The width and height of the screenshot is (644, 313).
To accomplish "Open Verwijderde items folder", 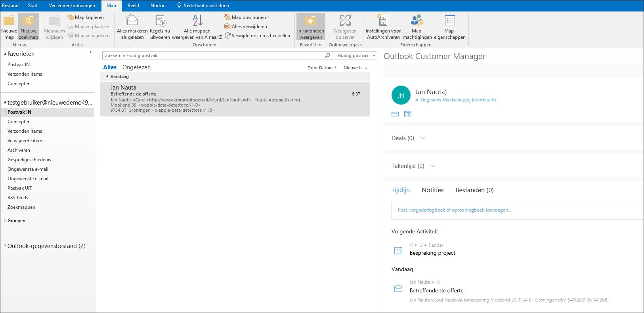I will [26, 141].
